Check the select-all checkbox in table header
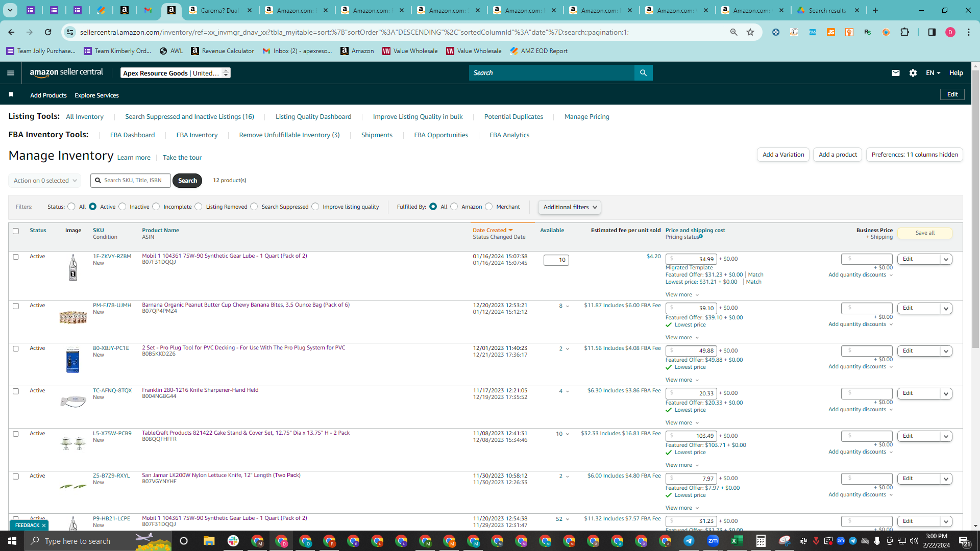Screen dimensions: 980x551 pyautogui.click(x=16, y=231)
